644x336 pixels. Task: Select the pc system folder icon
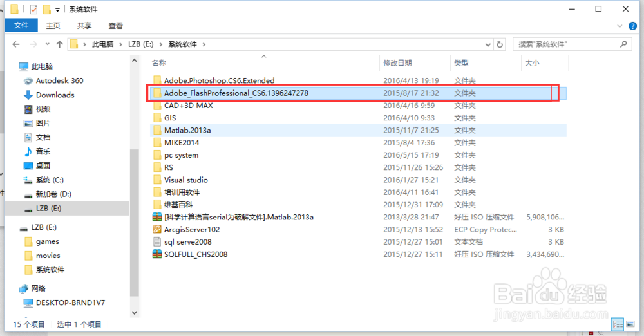coord(157,155)
